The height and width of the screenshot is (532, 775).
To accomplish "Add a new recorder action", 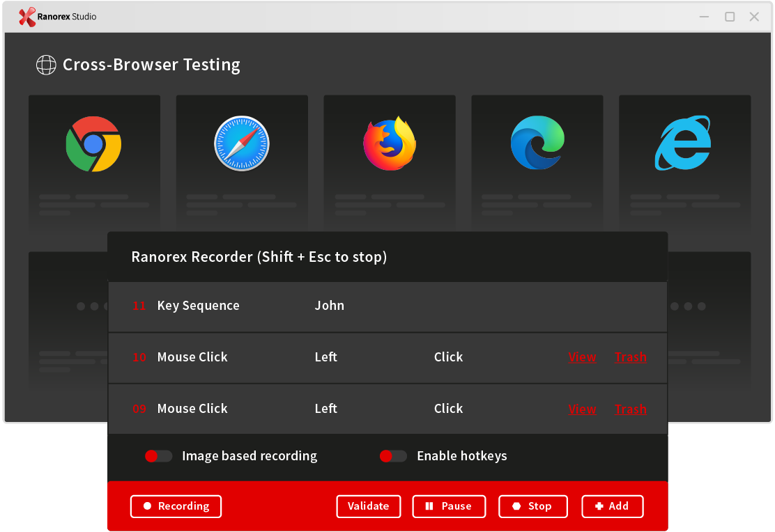I will click(613, 506).
